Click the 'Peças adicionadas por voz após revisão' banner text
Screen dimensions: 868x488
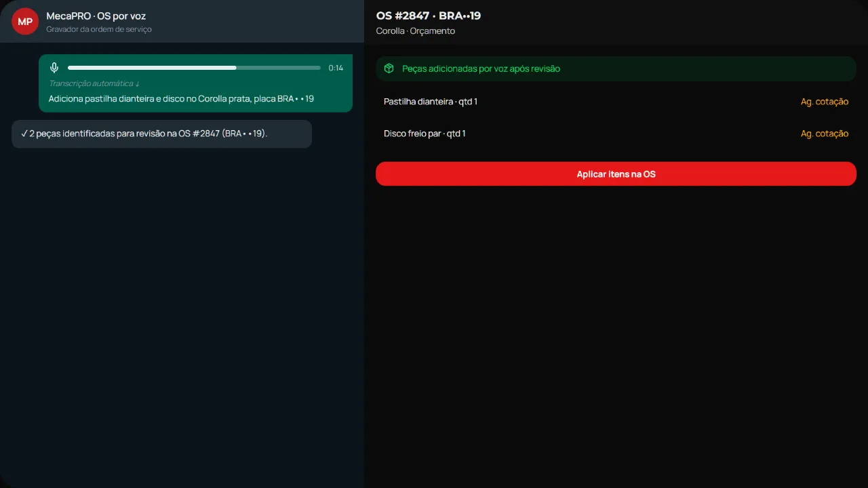pyautogui.click(x=481, y=68)
